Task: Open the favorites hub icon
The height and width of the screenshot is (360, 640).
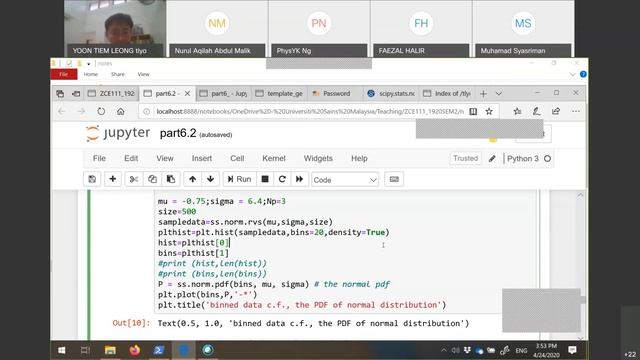Action: click(x=517, y=111)
